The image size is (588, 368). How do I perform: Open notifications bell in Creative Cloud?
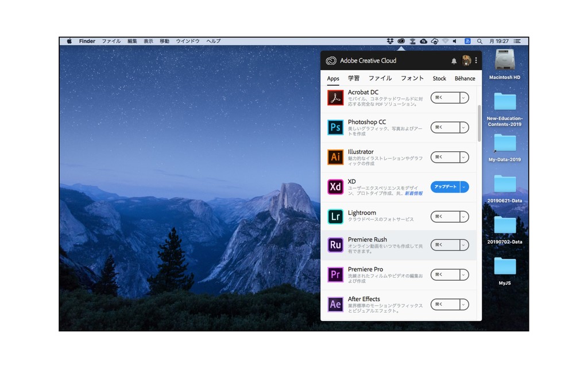454,61
